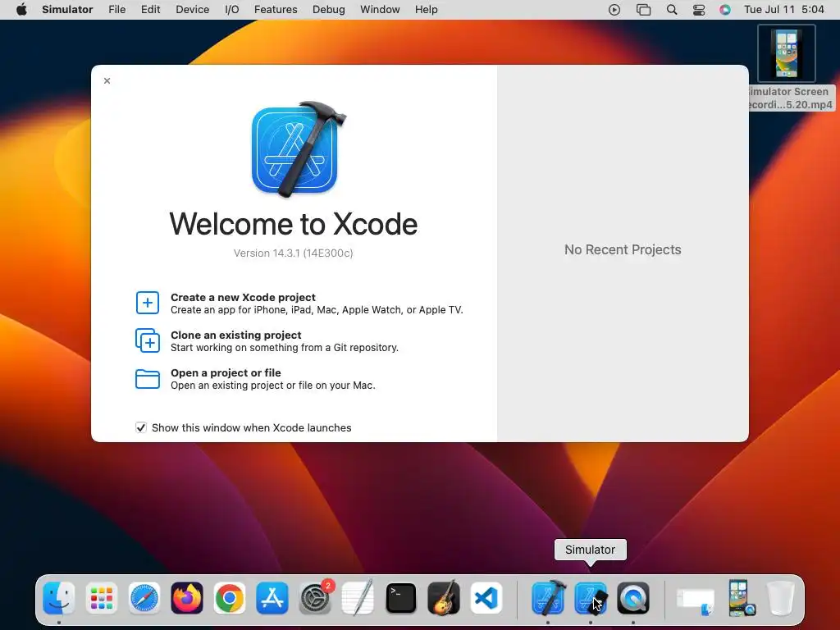Image resolution: width=840 pixels, height=630 pixels.
Task: Open the App Store from the Dock
Action: (272, 598)
